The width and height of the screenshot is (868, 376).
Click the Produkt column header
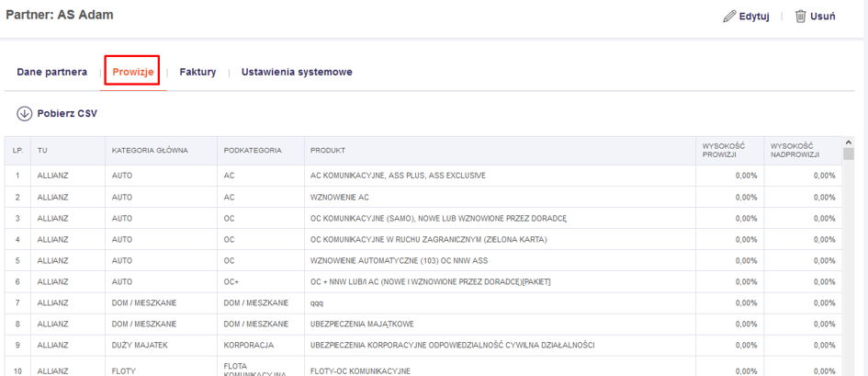click(x=328, y=151)
